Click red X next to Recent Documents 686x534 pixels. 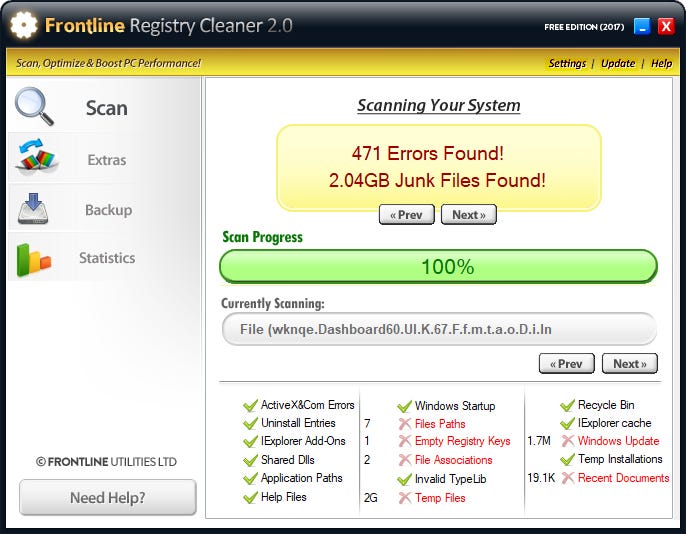pyautogui.click(x=567, y=478)
